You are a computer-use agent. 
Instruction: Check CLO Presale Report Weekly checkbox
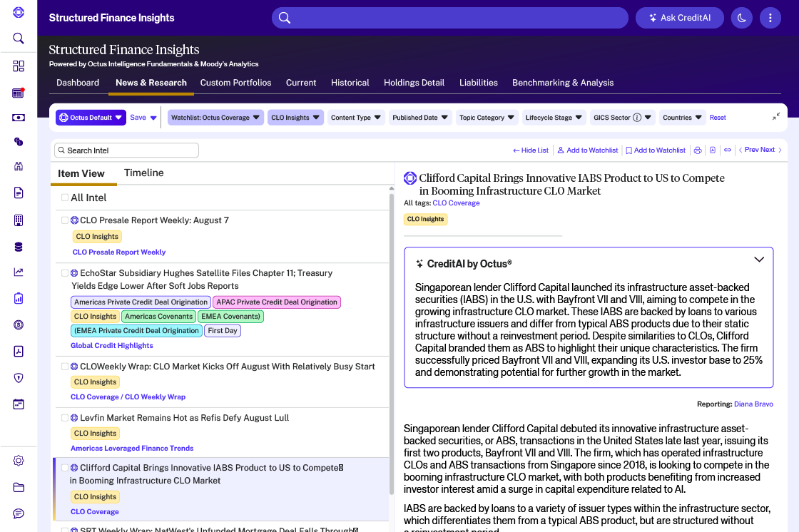point(65,220)
